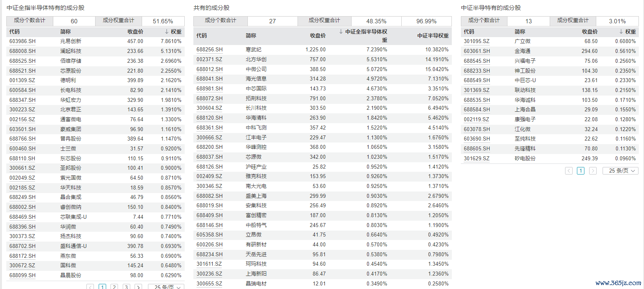Click 代码 column header in left table
Screen dimensions: 644x289
click(x=15, y=32)
